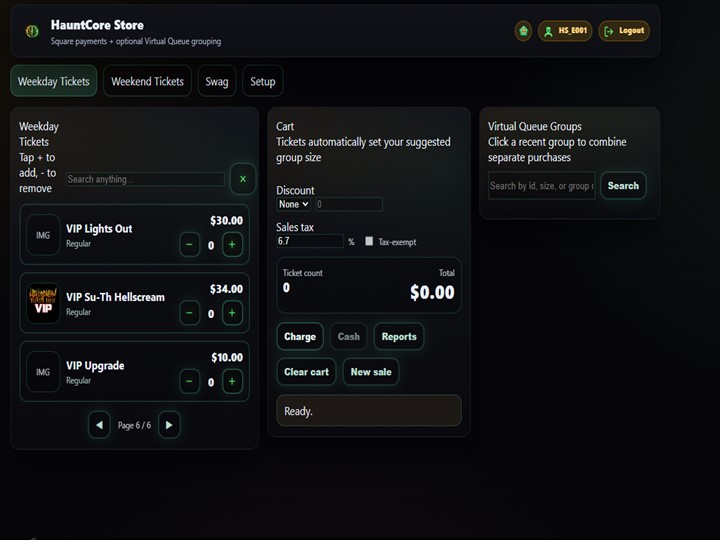The height and width of the screenshot is (540, 720).
Task: Click the Logout button
Action: point(624,31)
